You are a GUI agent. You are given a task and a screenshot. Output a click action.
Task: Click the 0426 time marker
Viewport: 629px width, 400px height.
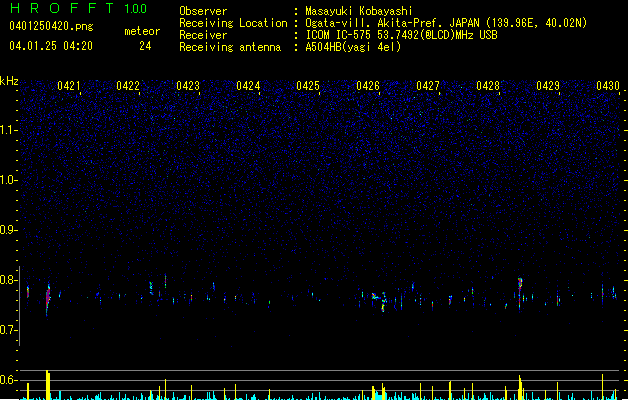point(368,86)
